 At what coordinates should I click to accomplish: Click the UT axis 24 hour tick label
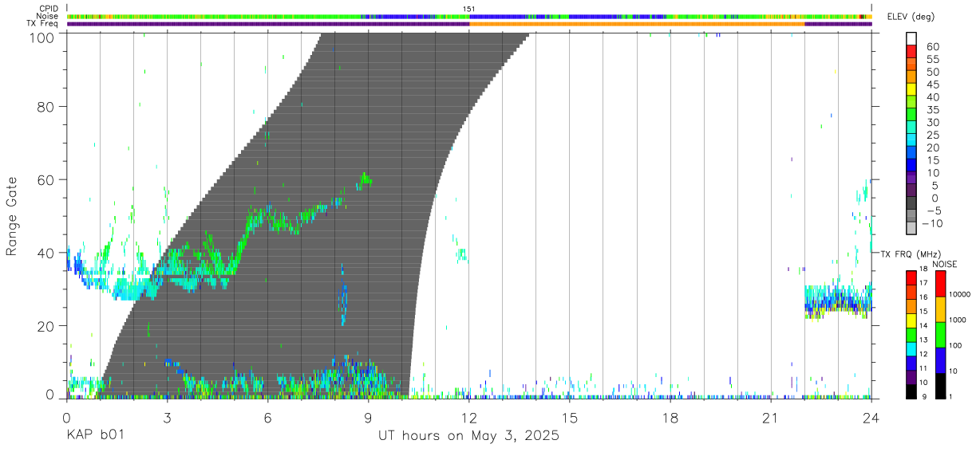(871, 419)
